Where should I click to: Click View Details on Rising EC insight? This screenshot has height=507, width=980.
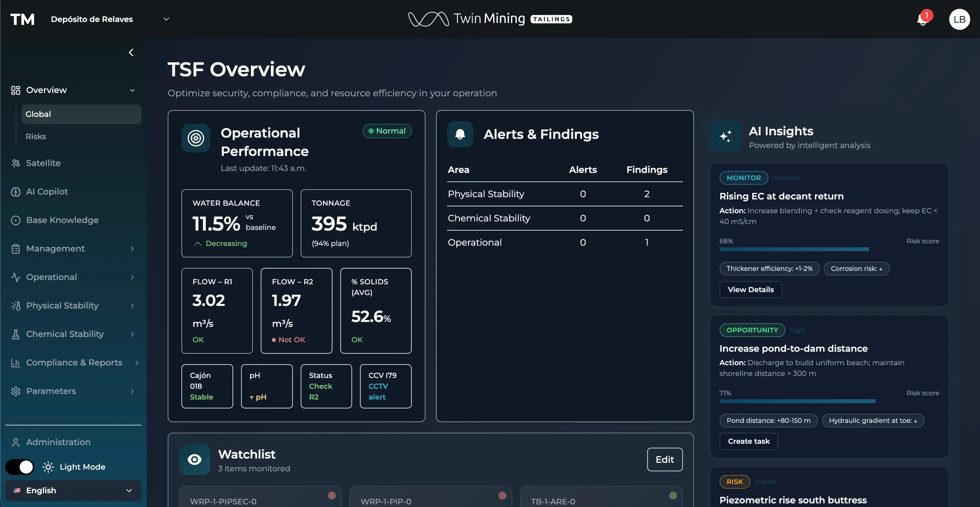(750, 290)
